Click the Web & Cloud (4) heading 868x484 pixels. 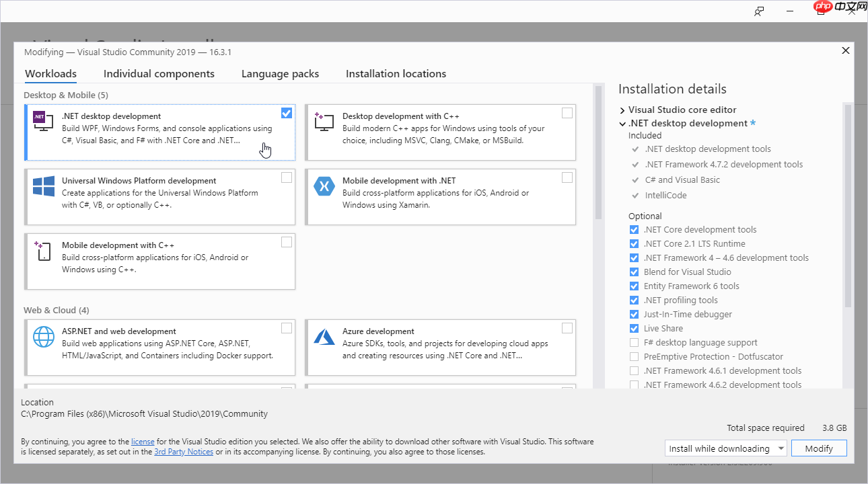(x=57, y=311)
